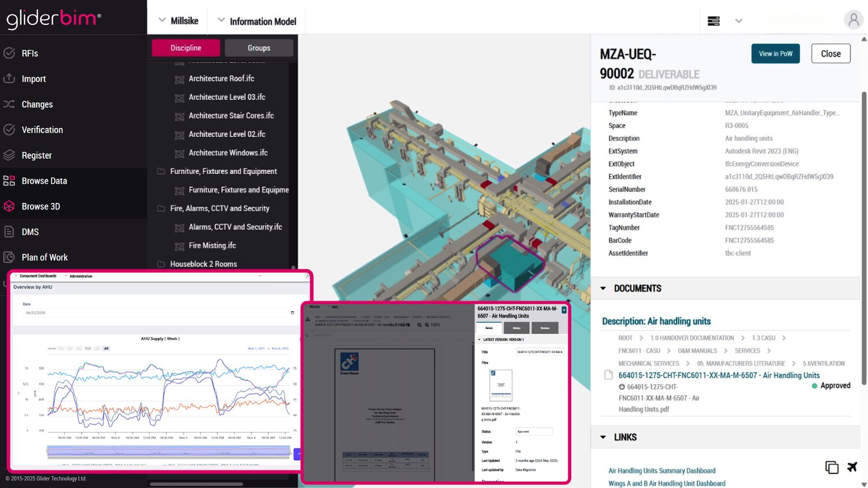The image size is (868, 488).
Task: Toggle the pin icon in the Links panel
Action: [x=852, y=467]
